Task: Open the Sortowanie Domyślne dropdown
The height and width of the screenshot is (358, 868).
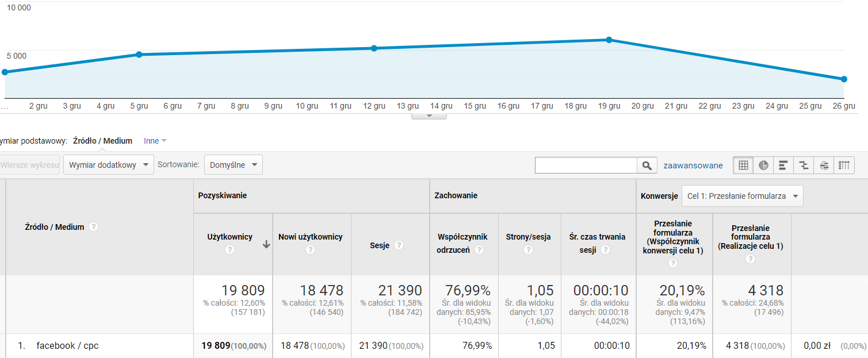Action: point(233,165)
